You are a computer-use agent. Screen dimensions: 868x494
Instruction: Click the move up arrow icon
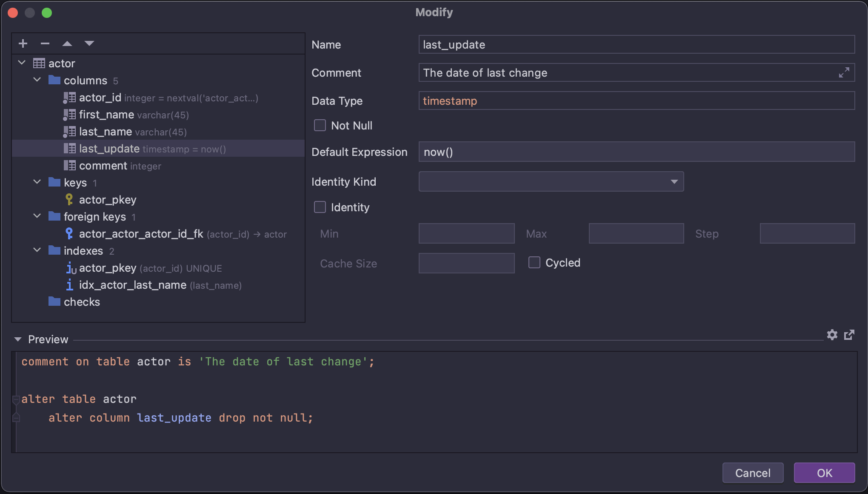coord(67,43)
